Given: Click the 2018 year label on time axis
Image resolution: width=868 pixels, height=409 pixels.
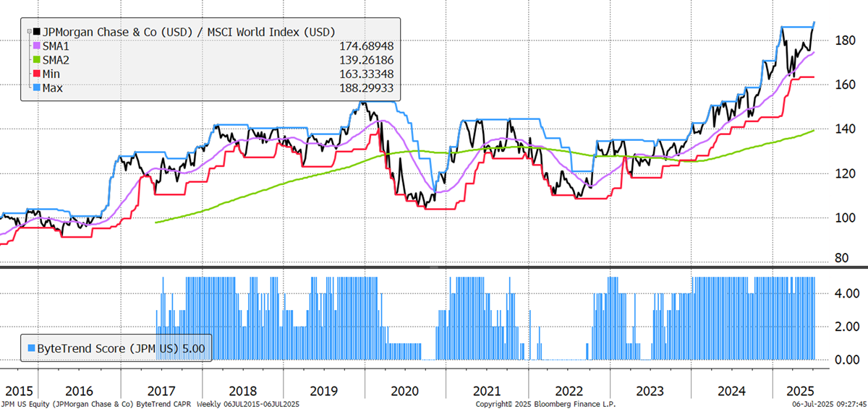Looking at the screenshot, I should pyautogui.click(x=242, y=391).
